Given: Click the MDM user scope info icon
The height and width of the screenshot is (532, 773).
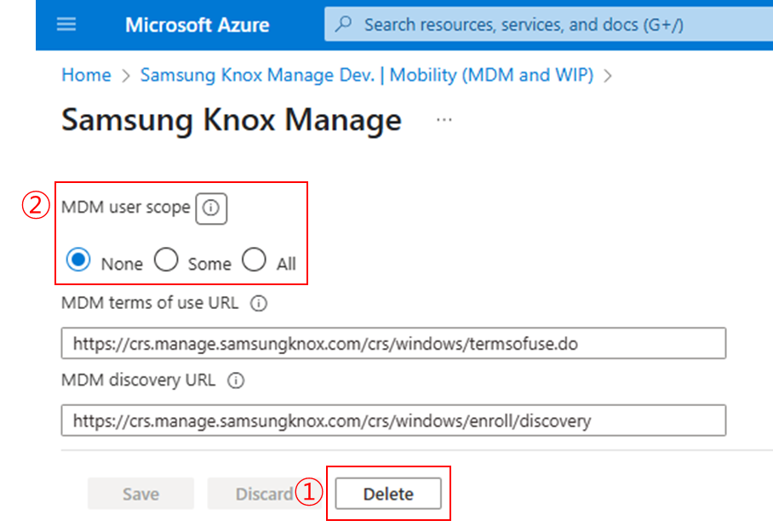Looking at the screenshot, I should point(211,208).
